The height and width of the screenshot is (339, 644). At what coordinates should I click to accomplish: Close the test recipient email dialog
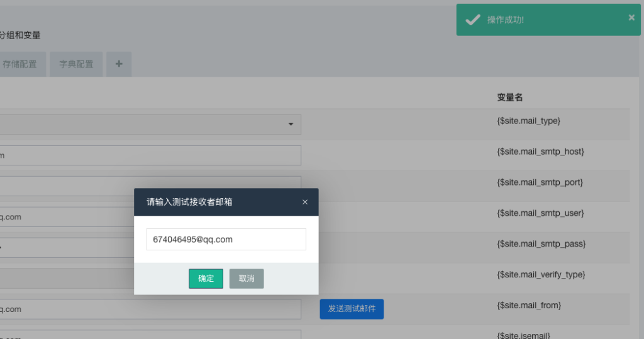[x=305, y=203]
